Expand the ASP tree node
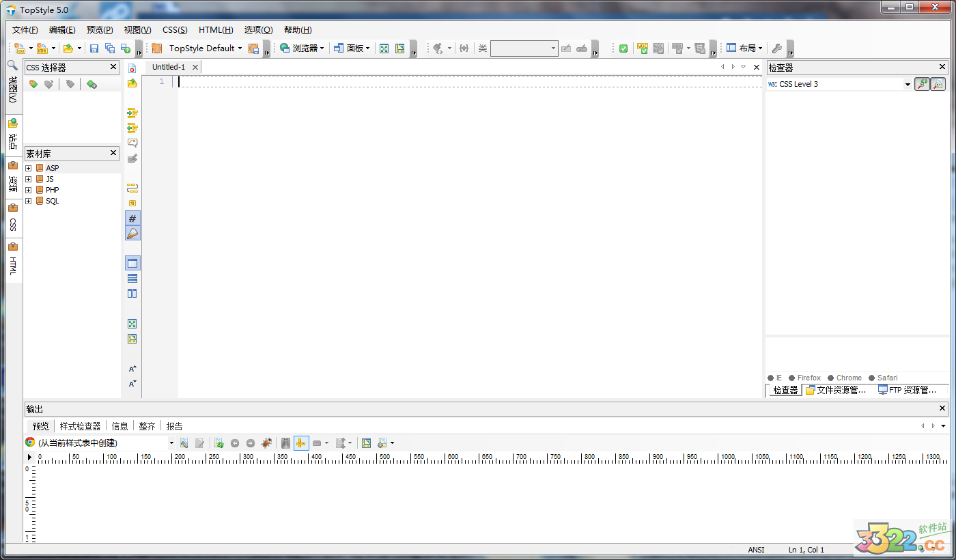This screenshot has height=560, width=956. 29,168
